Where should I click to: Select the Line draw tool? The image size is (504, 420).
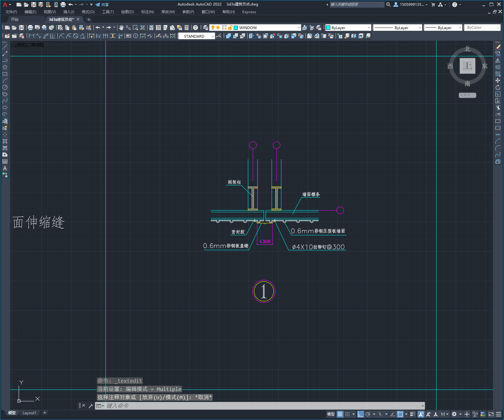pyautogui.click(x=5, y=47)
